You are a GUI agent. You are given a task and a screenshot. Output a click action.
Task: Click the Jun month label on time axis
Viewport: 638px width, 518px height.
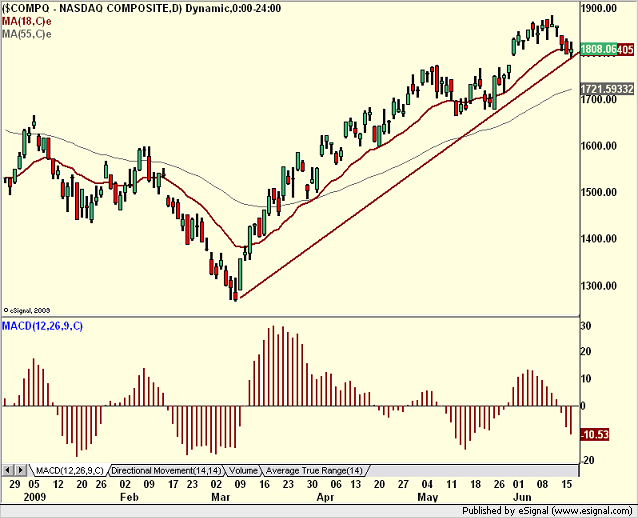(522, 497)
